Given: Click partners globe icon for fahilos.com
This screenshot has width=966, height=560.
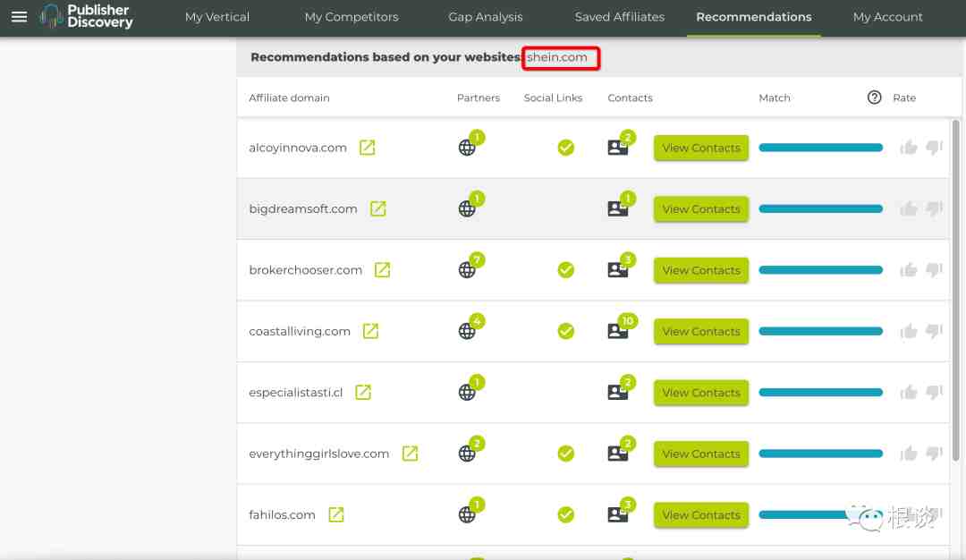Looking at the screenshot, I should pos(467,514).
